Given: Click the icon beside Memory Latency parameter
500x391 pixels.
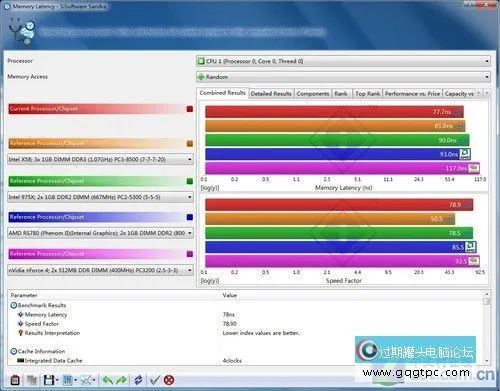Looking at the screenshot, I should (20, 314).
